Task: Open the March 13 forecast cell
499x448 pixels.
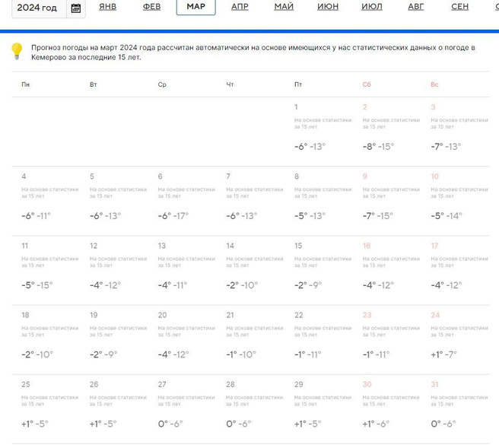Action: (x=187, y=269)
